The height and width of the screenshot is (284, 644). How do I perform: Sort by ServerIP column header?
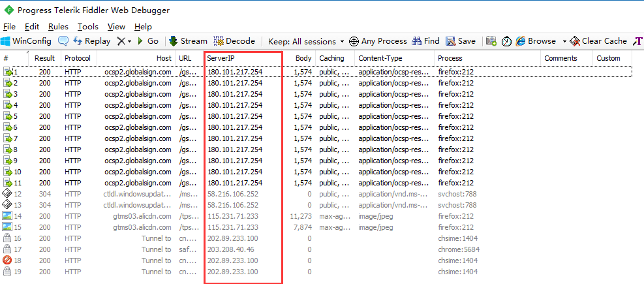(243, 58)
